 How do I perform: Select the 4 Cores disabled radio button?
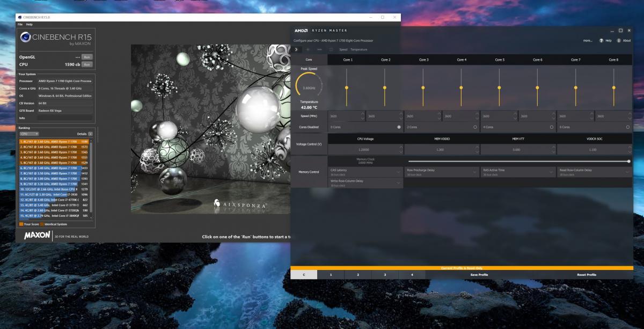pyautogui.click(x=552, y=127)
